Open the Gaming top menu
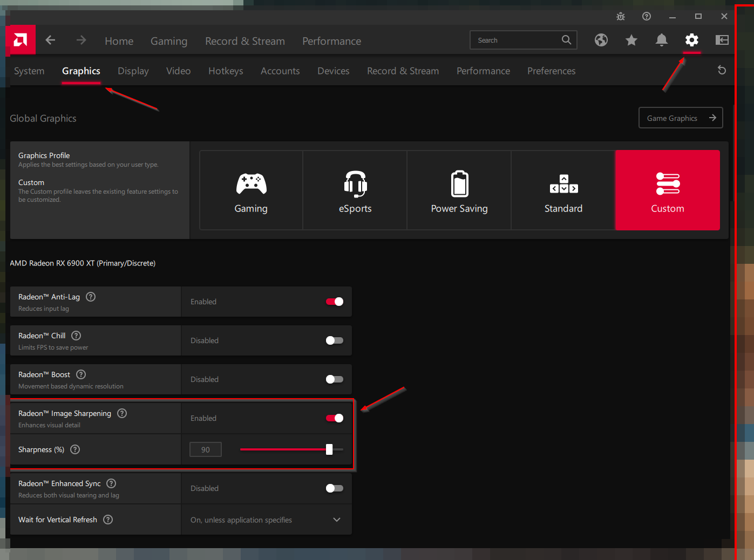 [x=169, y=41]
